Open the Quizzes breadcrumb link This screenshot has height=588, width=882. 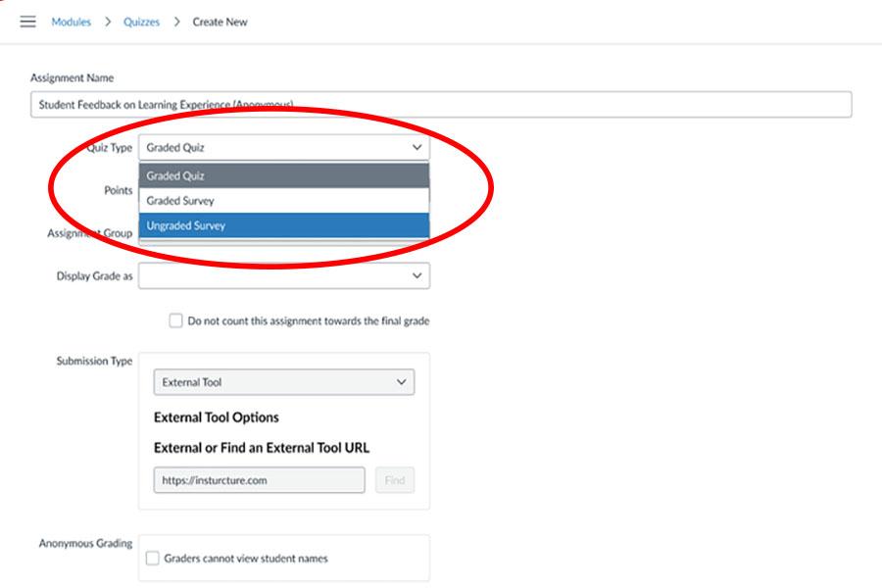(x=141, y=22)
